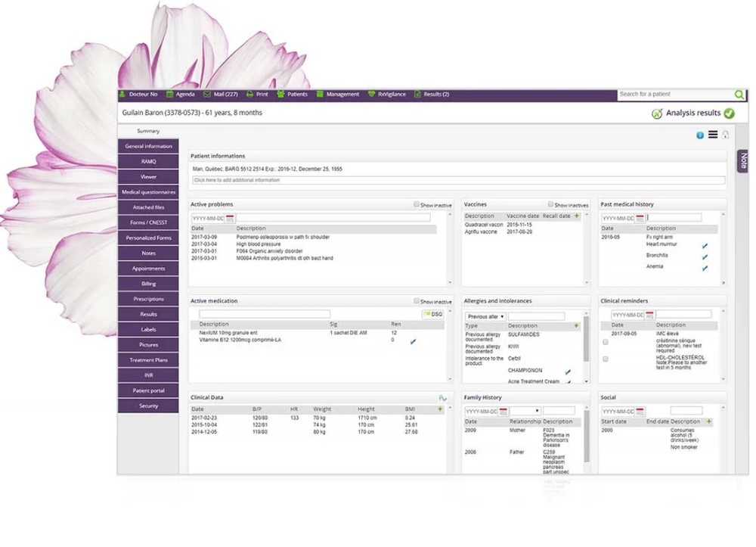Viewport: 756px width, 547px height.
Task: Select the High blood pressure problem row
Action: pos(314,244)
